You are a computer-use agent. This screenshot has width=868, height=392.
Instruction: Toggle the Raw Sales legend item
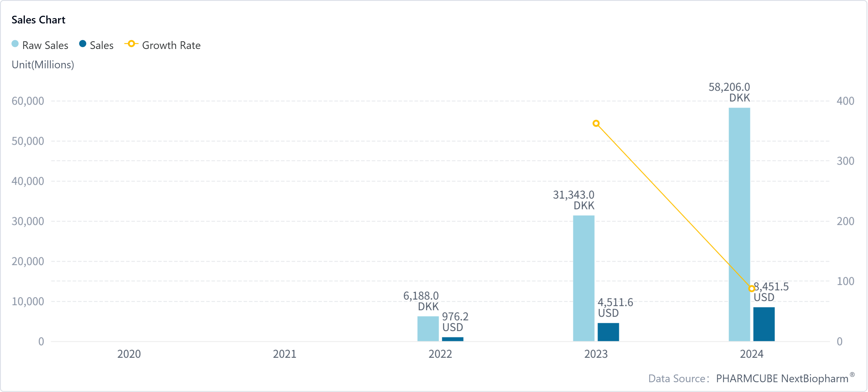[45, 45]
